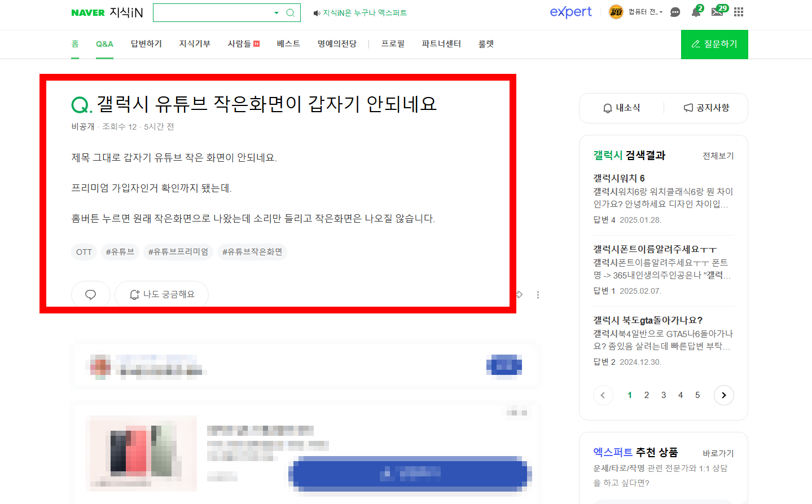Open the chat talk bubble icon

pos(675,12)
